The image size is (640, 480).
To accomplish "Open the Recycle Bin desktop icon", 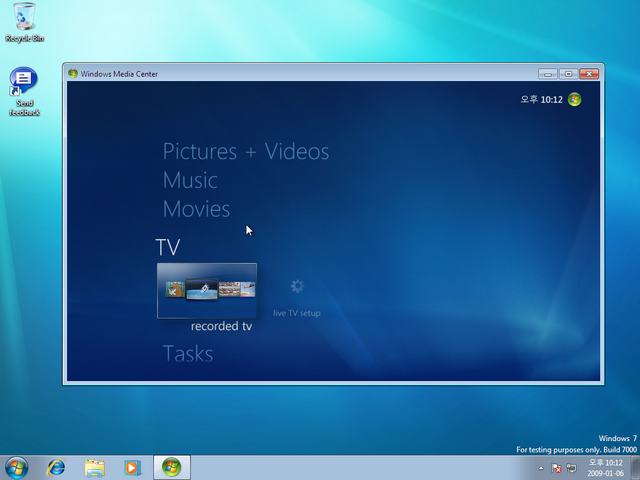I will (x=24, y=22).
